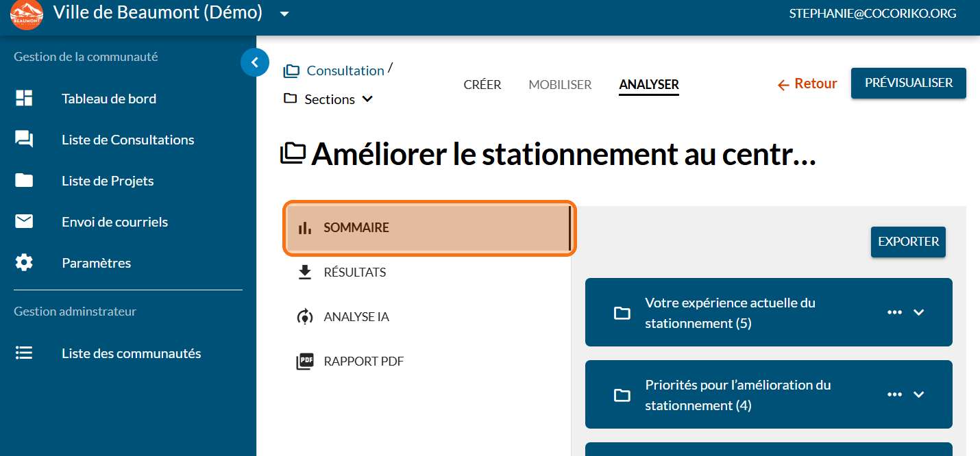Click the Liste de Projets folder icon
980x456 pixels.
tap(24, 181)
